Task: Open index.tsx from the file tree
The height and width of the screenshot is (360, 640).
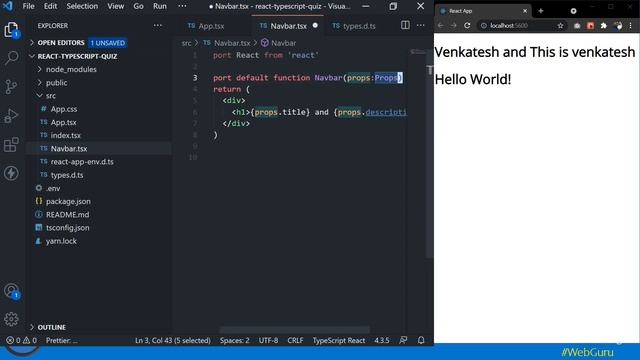Action: (x=65, y=135)
